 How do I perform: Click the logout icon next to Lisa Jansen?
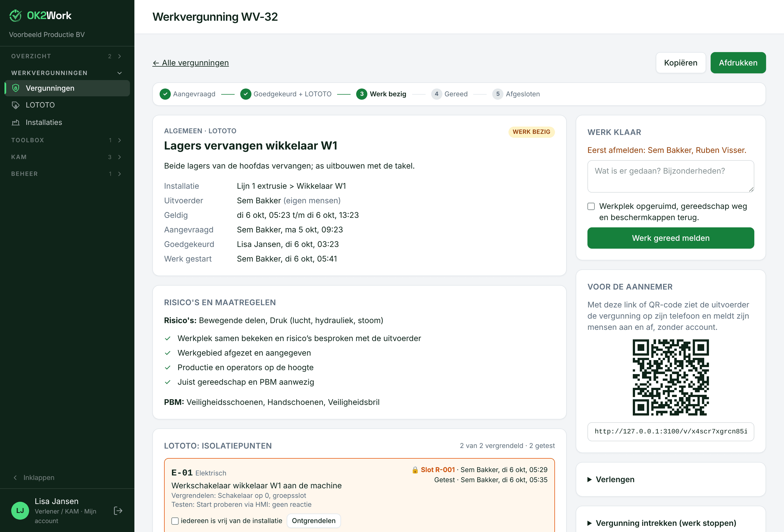tap(118, 511)
